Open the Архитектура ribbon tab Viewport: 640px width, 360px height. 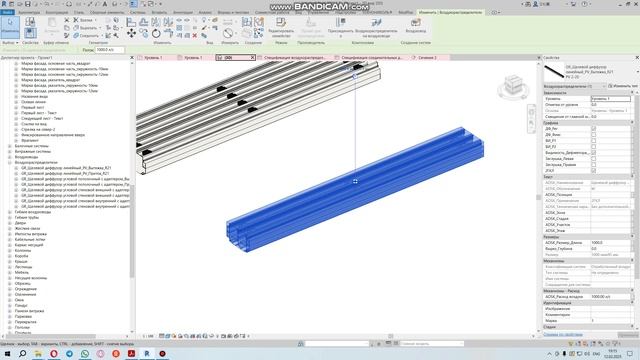[29, 13]
